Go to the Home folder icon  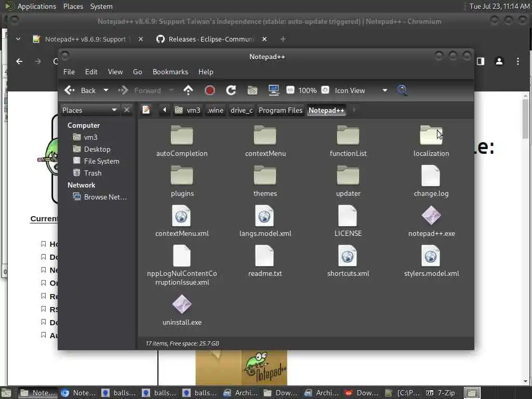pyautogui.click(x=252, y=90)
